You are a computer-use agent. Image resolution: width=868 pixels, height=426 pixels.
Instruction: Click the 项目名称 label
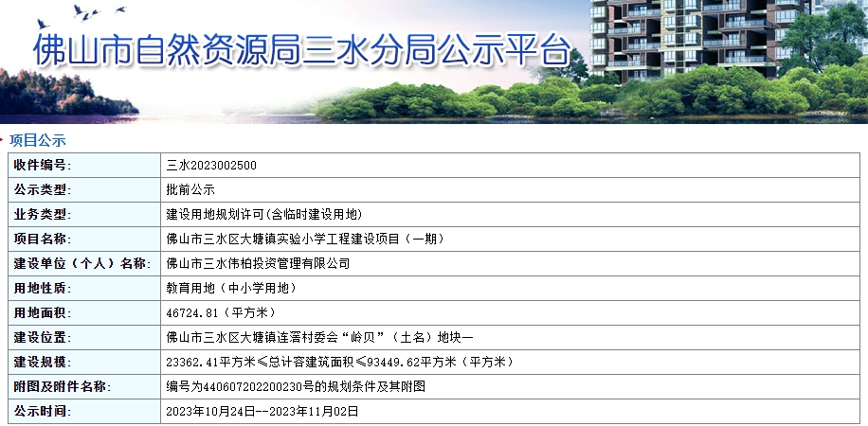43,239
